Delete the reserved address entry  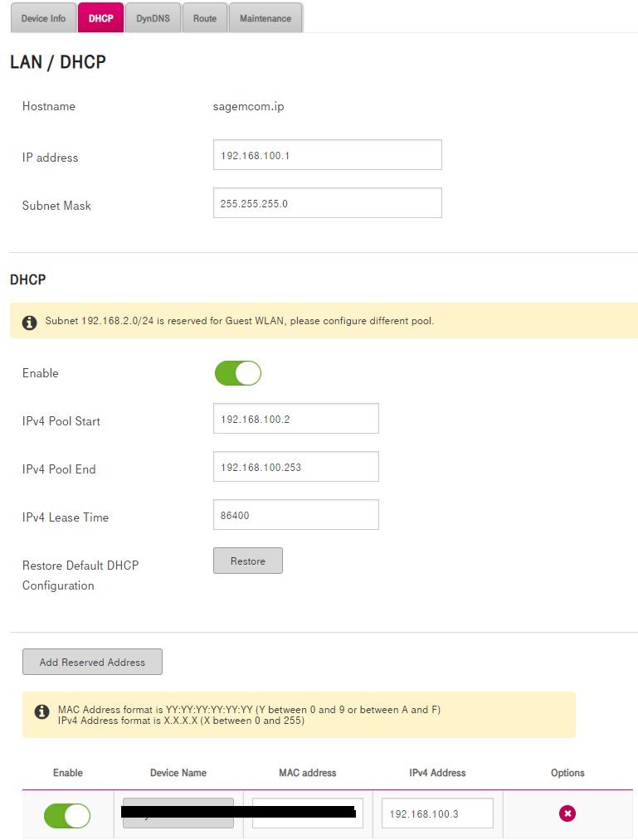point(567,813)
